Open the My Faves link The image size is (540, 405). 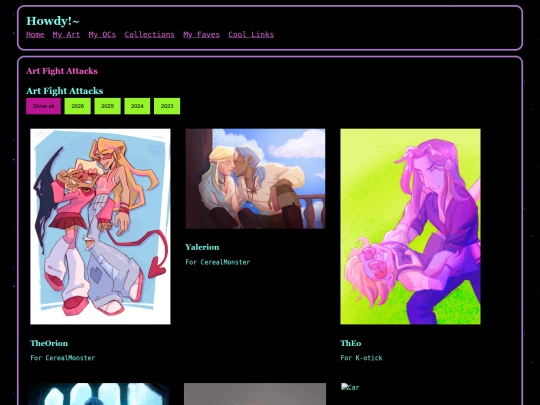201,34
